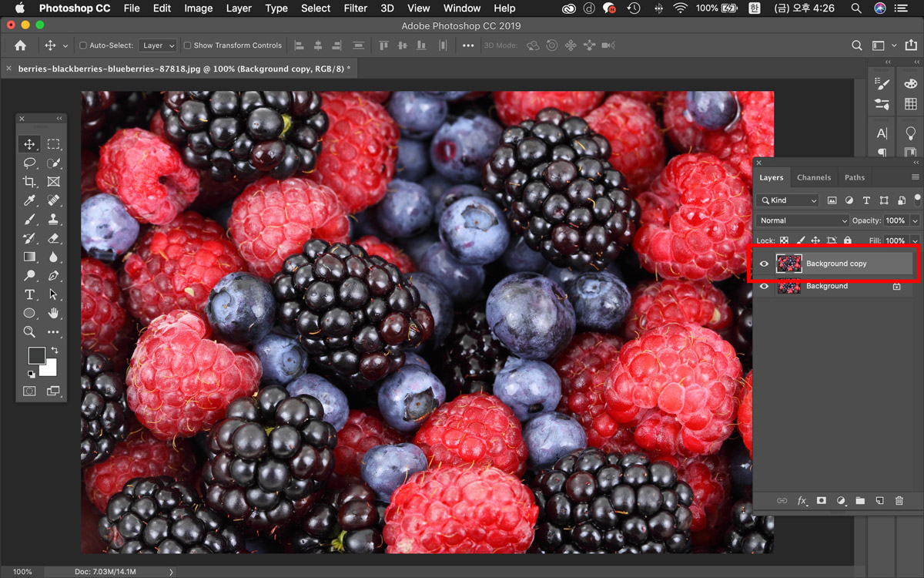Open the Kind filter dropdown
Image resolution: width=924 pixels, height=578 pixels.
coord(788,200)
